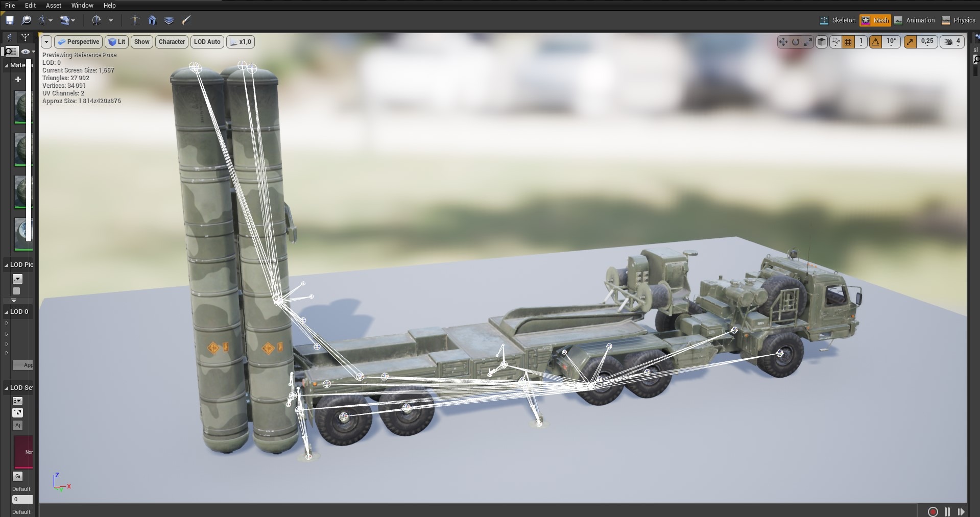Click the Character options button
This screenshot has height=517, width=980.
point(172,42)
